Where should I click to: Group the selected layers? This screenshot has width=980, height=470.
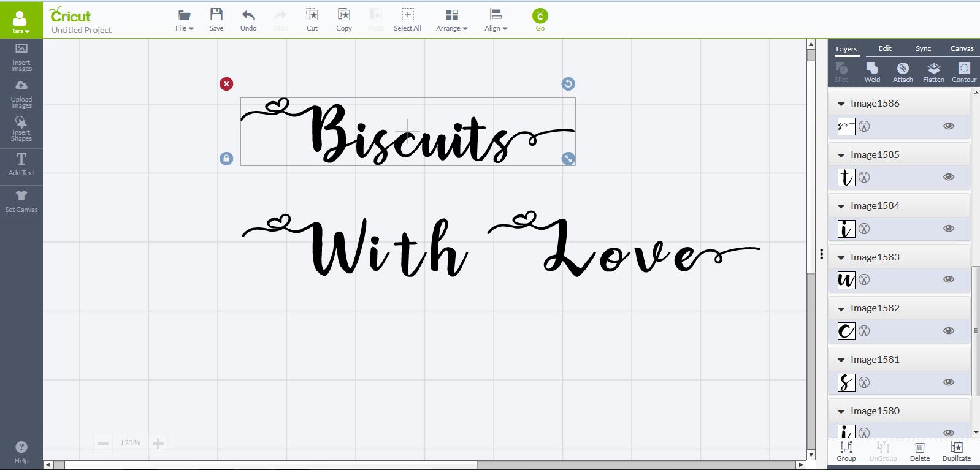point(846,451)
